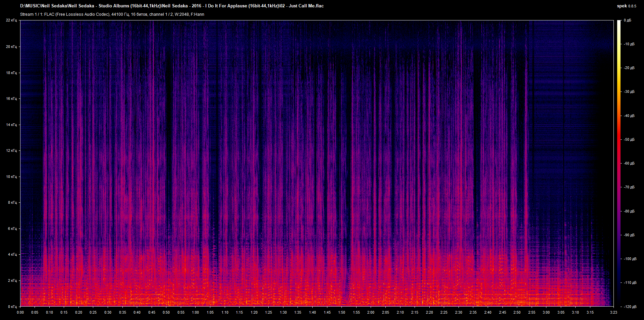The width and height of the screenshot is (644, 320).
Task: Click the 1:45 time axis label
Action: [x=327, y=312]
